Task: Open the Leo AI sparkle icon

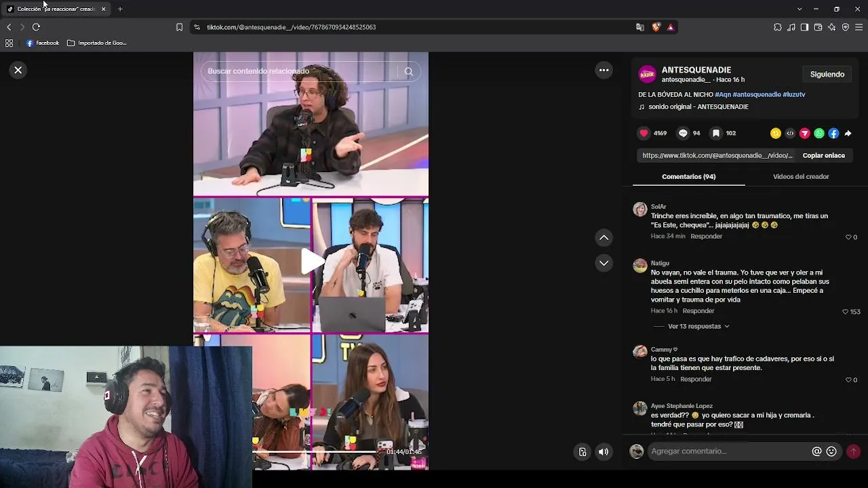Action: pos(831,27)
